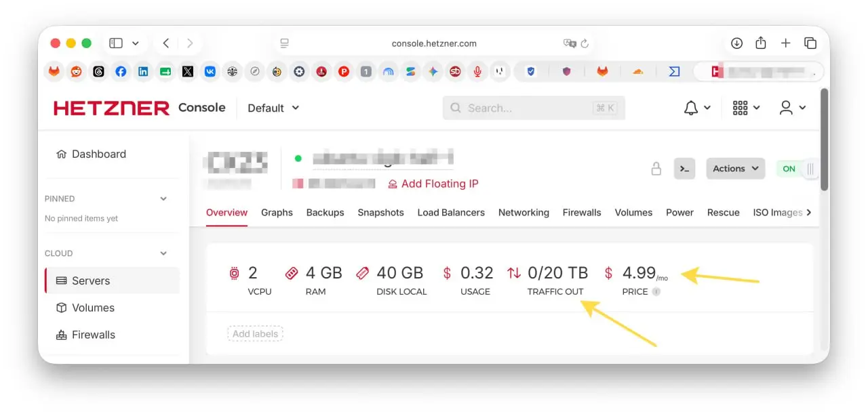The width and height of the screenshot is (868, 414).
Task: Go back in Safari history
Action: point(165,43)
